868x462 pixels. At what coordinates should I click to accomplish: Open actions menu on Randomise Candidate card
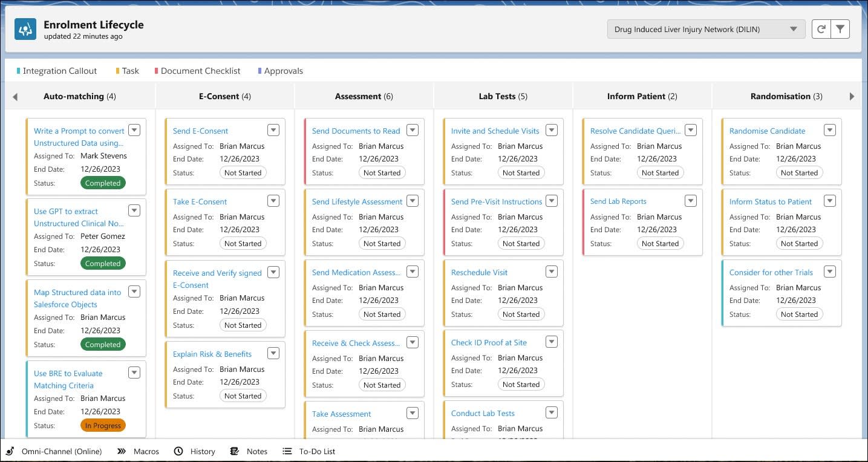(829, 129)
